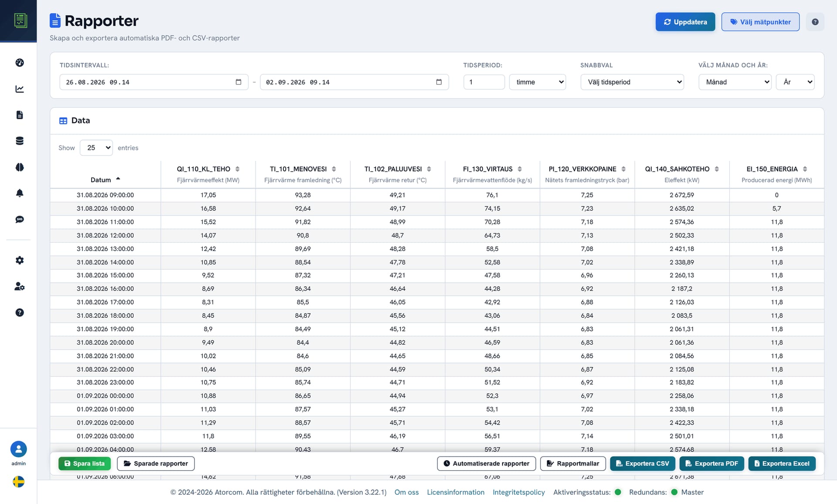Sort by FI_130_VIRTAUS column arrows

coord(520,169)
